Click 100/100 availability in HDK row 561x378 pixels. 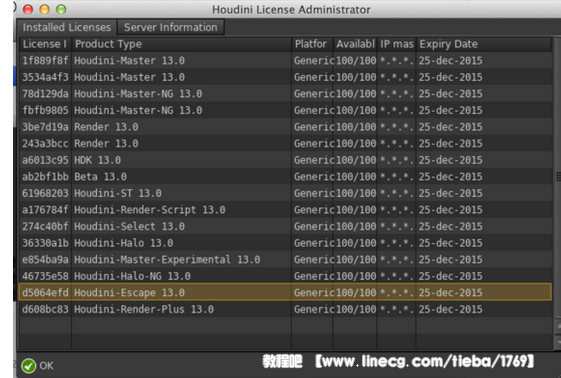[x=356, y=160]
